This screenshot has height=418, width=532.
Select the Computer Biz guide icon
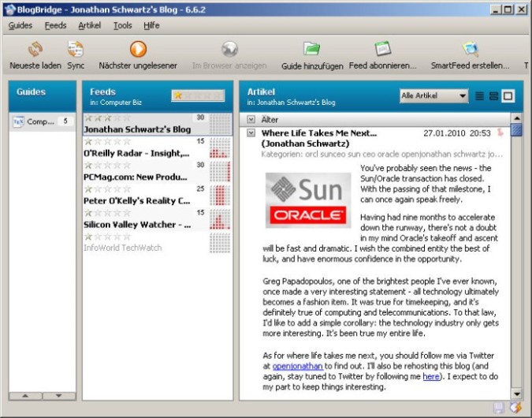tap(20, 121)
